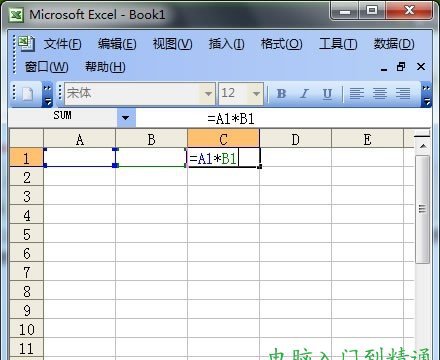This screenshot has width=440, height=360.
Task: Click the Name Box showing SUM
Action: [63, 118]
